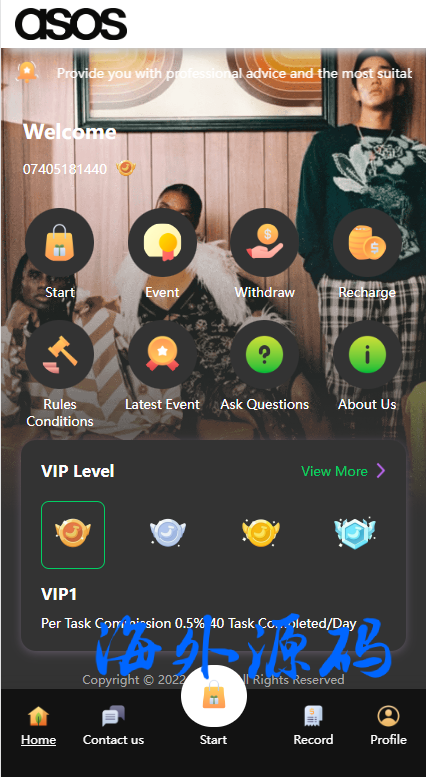The height and width of the screenshot is (777, 426).
Task: Expand VIP levels with purple chevron
Action: [x=380, y=471]
